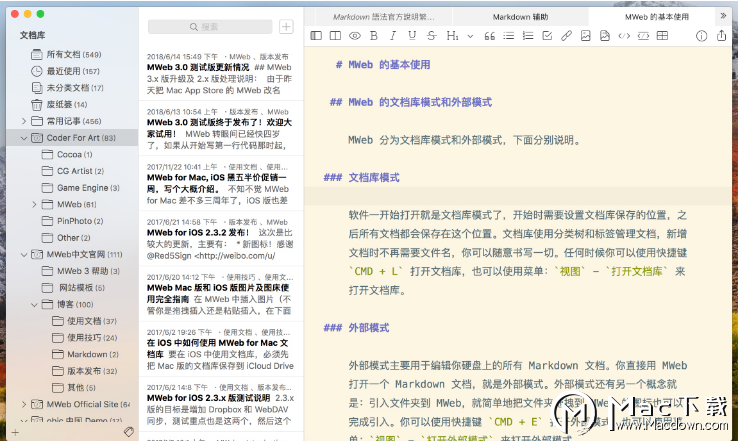
Task: Open article MWeb 3.0 测试版更新情况
Action: [x=221, y=73]
